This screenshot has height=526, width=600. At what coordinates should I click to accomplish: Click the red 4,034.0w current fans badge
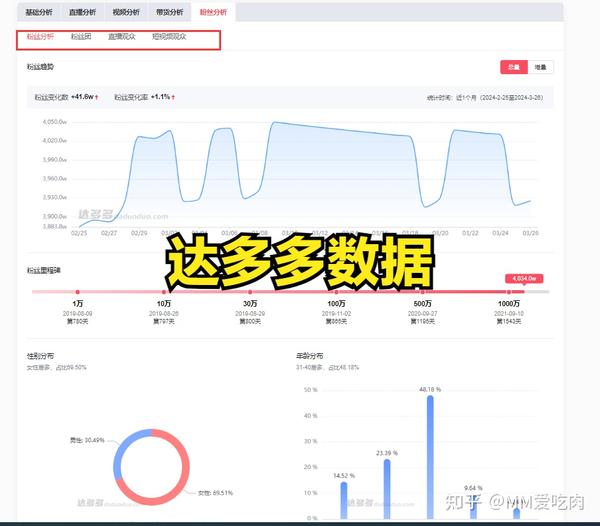524,278
